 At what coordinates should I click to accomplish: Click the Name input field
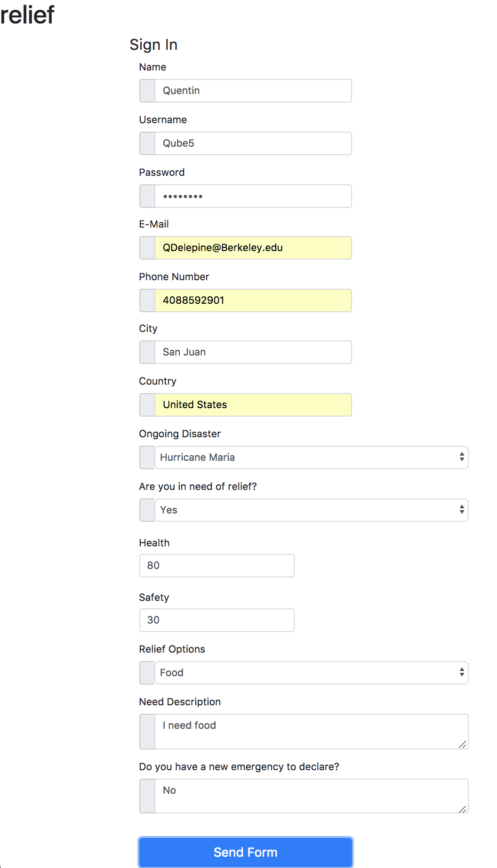[253, 91]
